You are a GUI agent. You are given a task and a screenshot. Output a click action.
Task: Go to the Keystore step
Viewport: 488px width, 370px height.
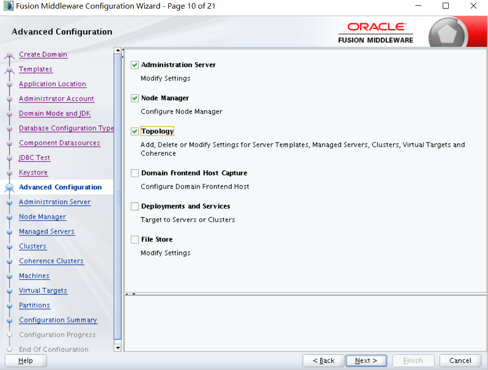coord(33,172)
